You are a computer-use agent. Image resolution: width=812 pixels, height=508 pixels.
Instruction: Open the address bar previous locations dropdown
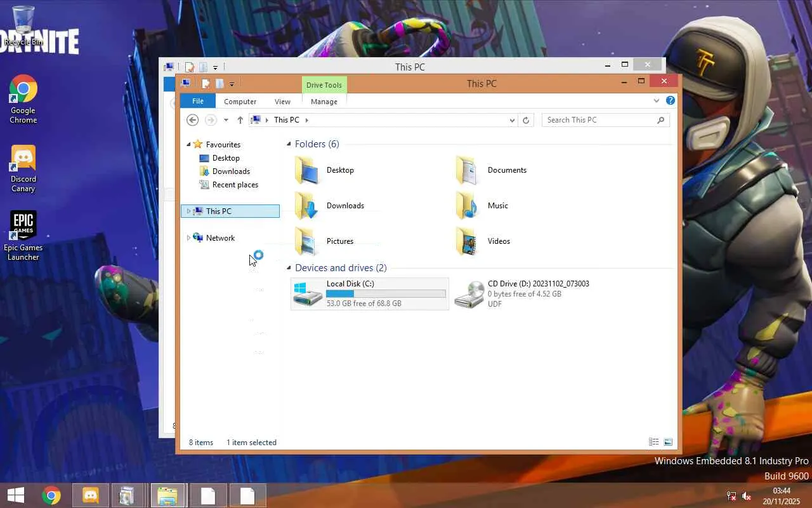(x=513, y=120)
